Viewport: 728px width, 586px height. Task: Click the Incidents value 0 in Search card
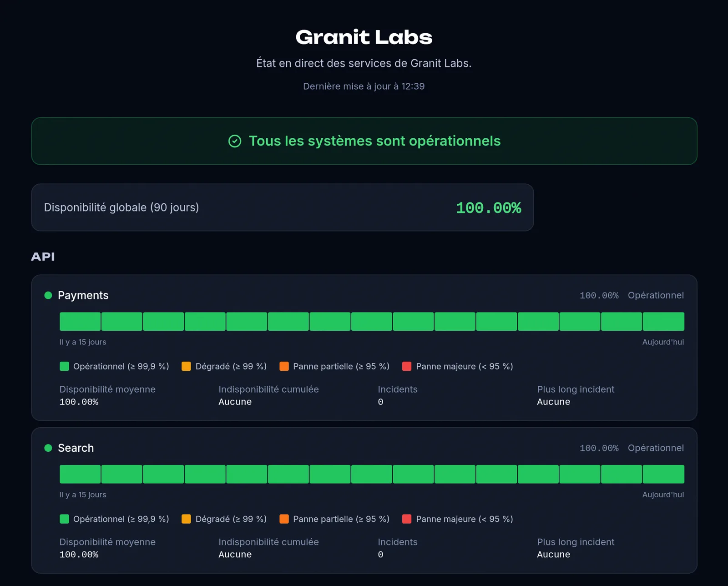(380, 555)
